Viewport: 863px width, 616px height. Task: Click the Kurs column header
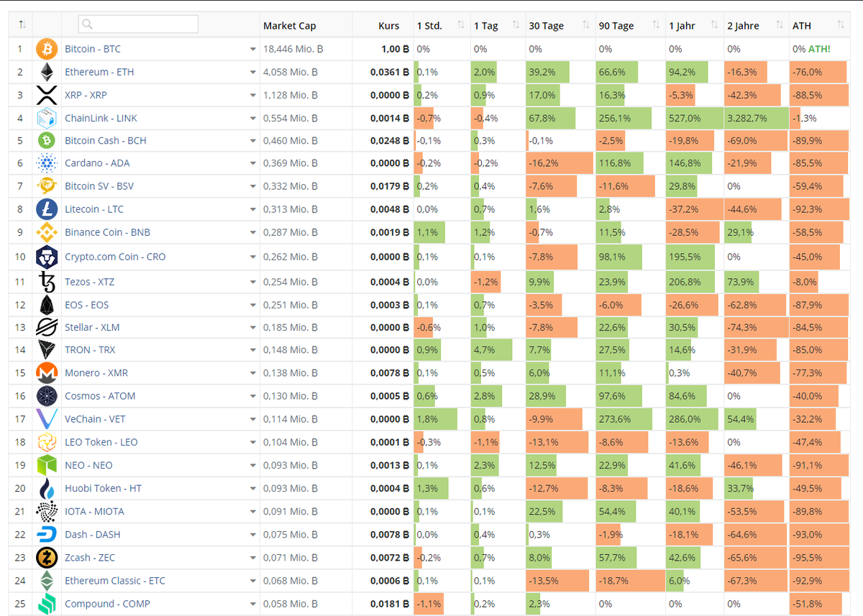pyautogui.click(x=389, y=26)
